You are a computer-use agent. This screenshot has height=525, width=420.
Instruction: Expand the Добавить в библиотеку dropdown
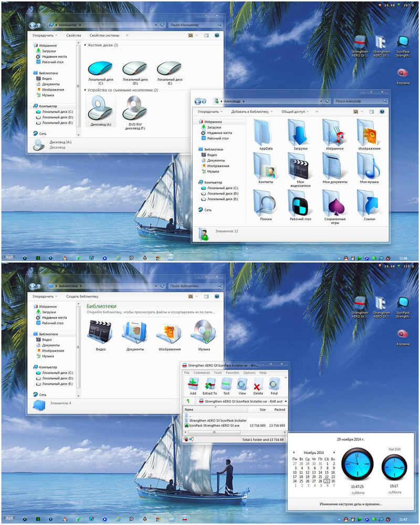(x=252, y=111)
